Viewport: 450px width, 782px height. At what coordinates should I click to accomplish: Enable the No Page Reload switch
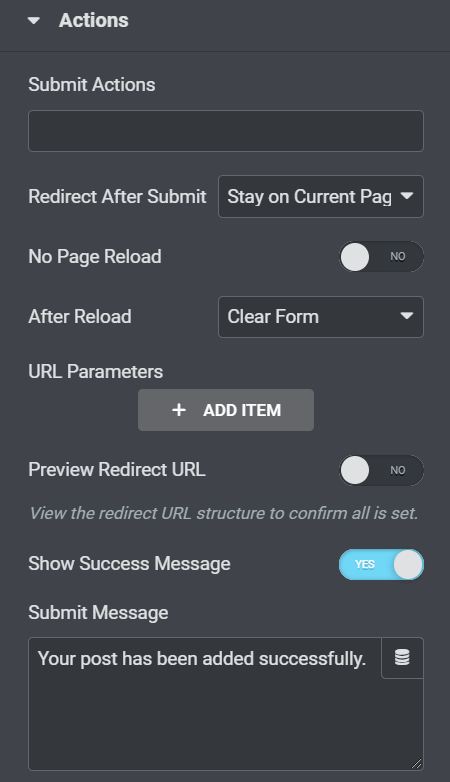click(382, 257)
